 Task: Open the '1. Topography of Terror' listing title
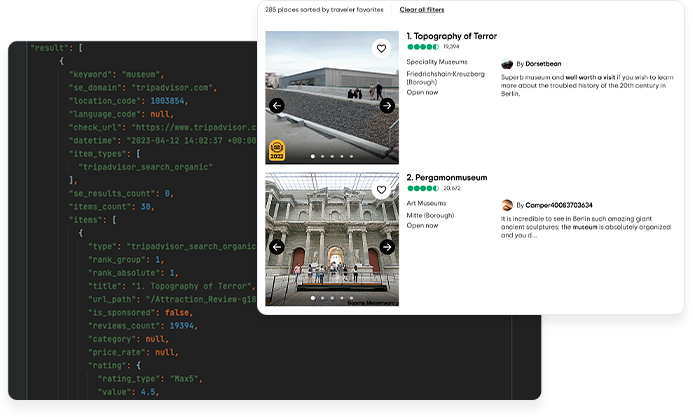point(452,36)
